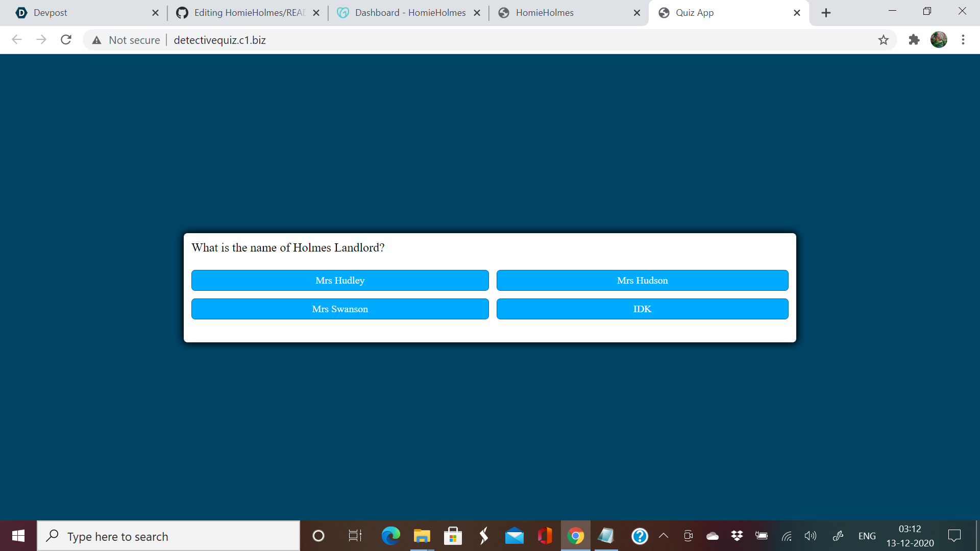Open the Chrome extensions puzzle icon
The height and width of the screenshot is (551, 980).
(914, 40)
